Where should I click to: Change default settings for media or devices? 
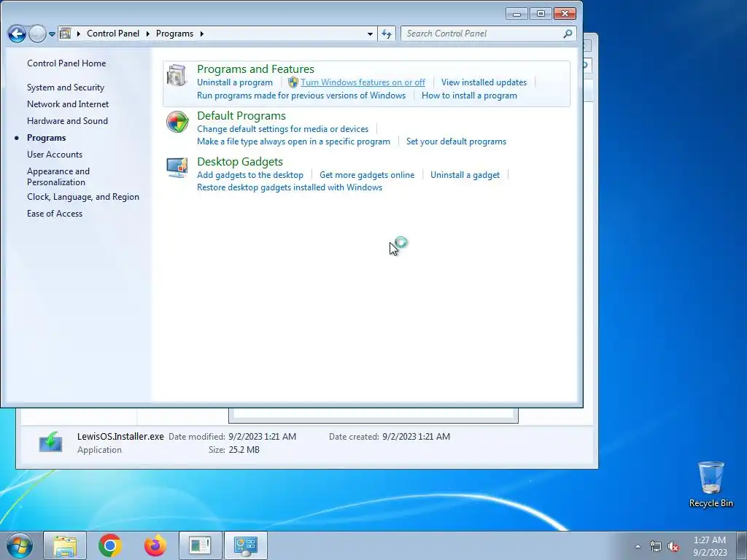(282, 129)
